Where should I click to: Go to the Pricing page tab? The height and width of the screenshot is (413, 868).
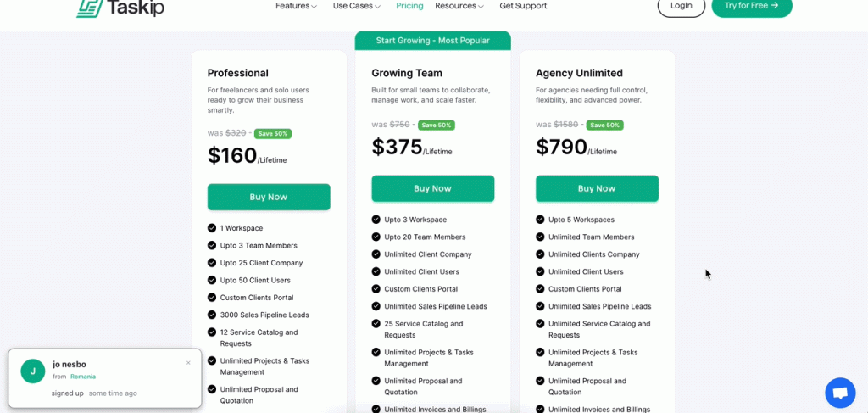click(409, 6)
